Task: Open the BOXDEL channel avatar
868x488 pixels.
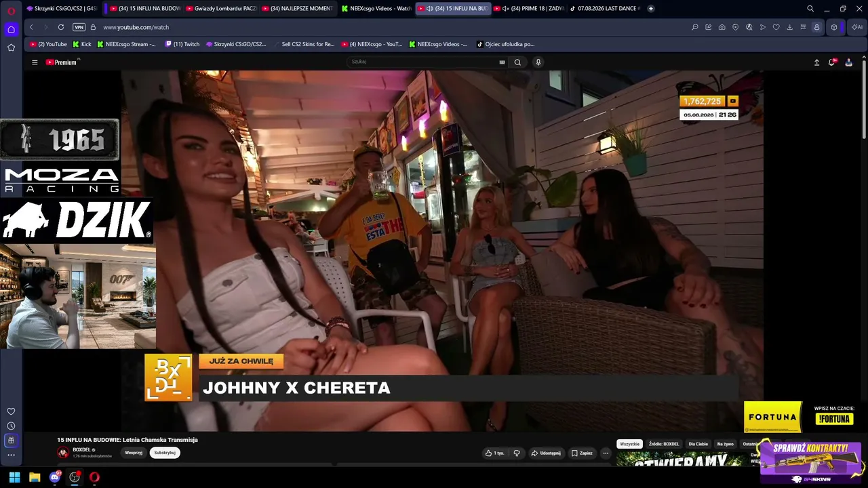Action: 63,453
